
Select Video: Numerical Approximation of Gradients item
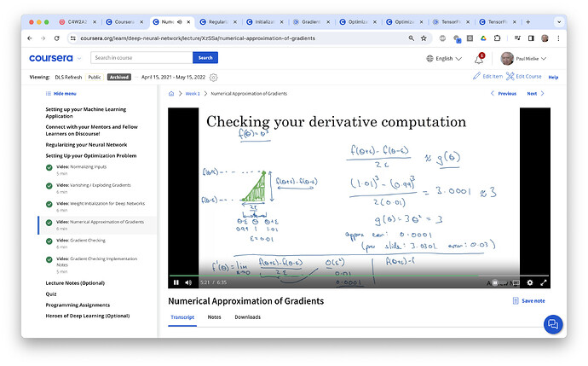(97, 225)
